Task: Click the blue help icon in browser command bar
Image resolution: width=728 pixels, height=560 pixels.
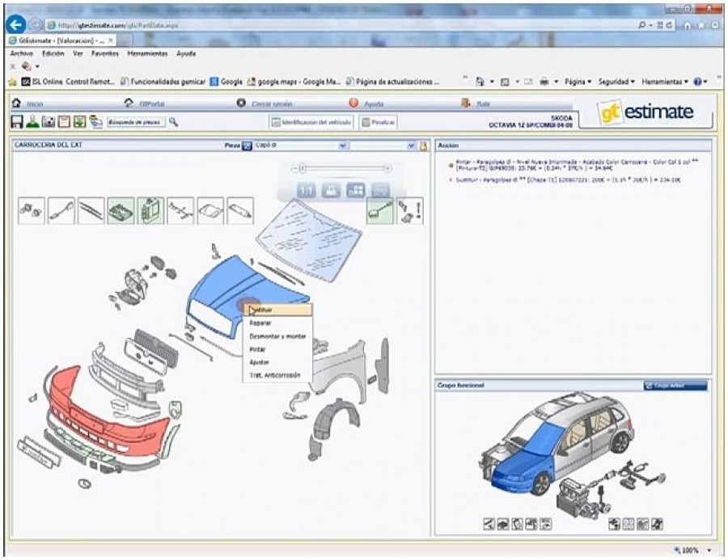Action: tap(697, 82)
